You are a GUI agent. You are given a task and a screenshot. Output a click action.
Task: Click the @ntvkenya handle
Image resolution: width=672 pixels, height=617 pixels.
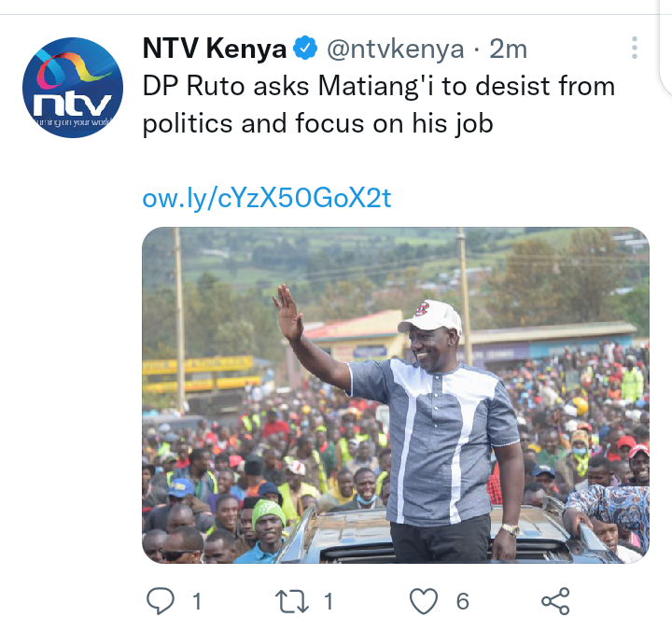(x=395, y=49)
